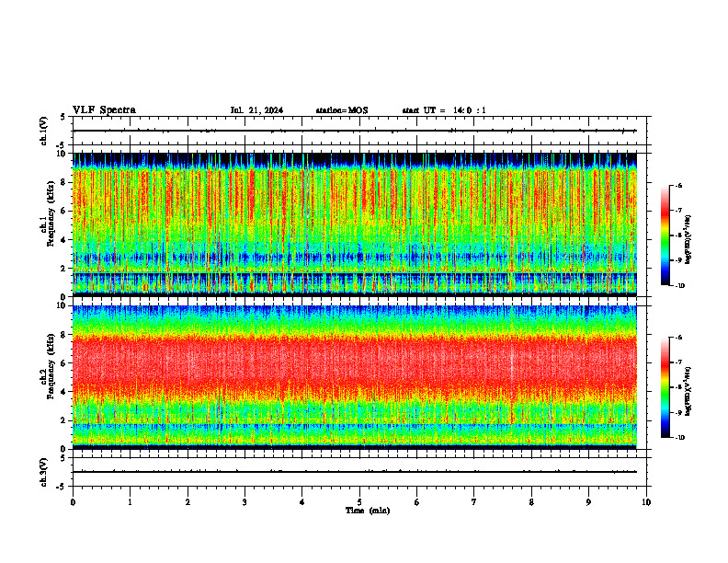Screen dimensions: 728x563
Task: Click the "start UT = 14:0 :1" text
Action: 444,110
